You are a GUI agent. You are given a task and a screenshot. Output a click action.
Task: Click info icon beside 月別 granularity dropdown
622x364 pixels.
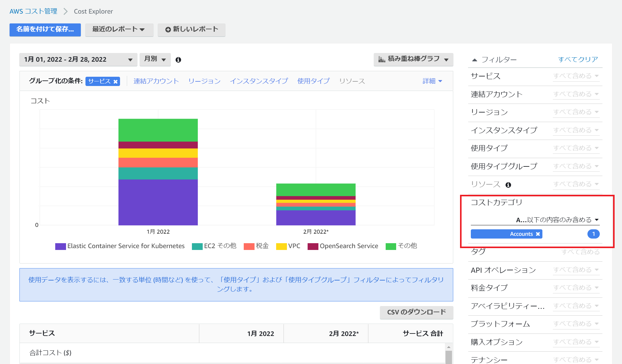click(x=178, y=60)
